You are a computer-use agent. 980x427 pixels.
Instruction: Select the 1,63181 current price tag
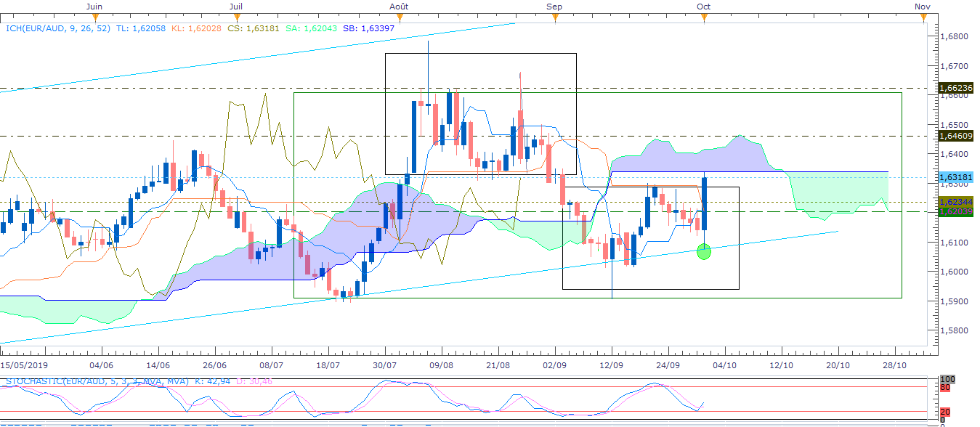[957, 177]
